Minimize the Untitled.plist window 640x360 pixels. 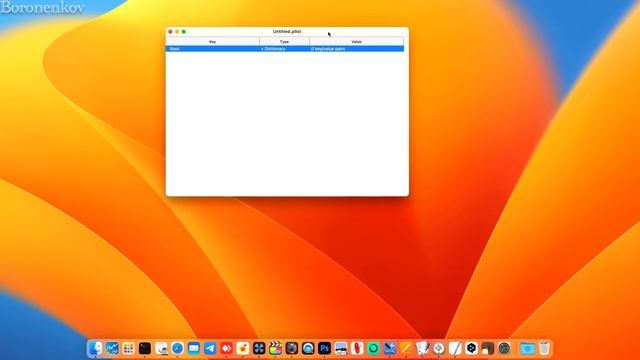[177, 31]
